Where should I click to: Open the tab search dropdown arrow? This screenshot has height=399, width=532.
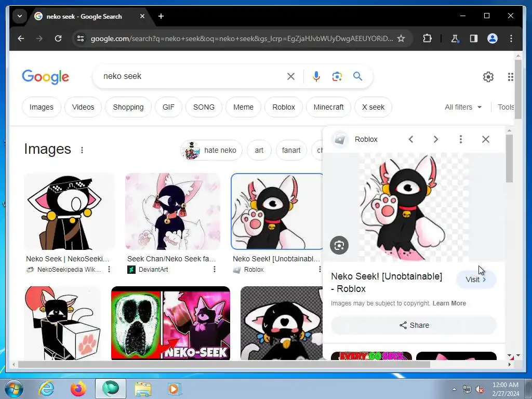[x=20, y=16]
